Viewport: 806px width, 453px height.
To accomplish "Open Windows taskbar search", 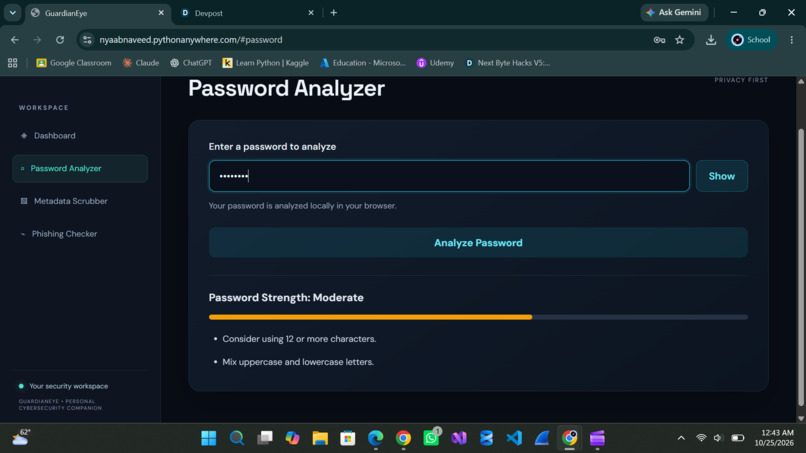I will (x=236, y=438).
